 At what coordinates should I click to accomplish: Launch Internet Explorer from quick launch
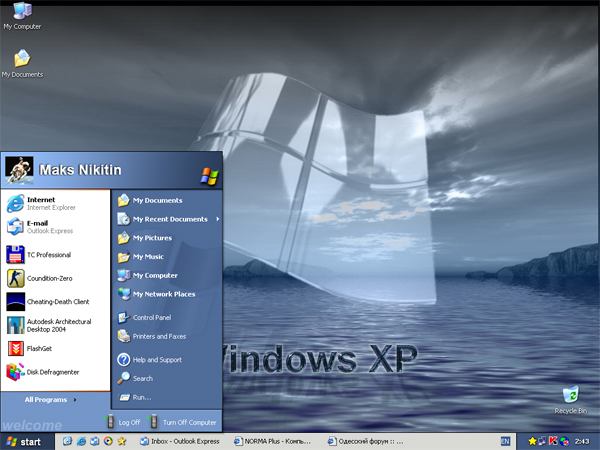(x=81, y=441)
